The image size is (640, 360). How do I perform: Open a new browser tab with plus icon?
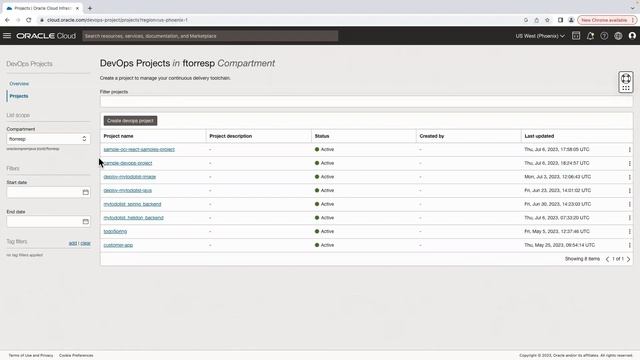[x=90, y=8]
